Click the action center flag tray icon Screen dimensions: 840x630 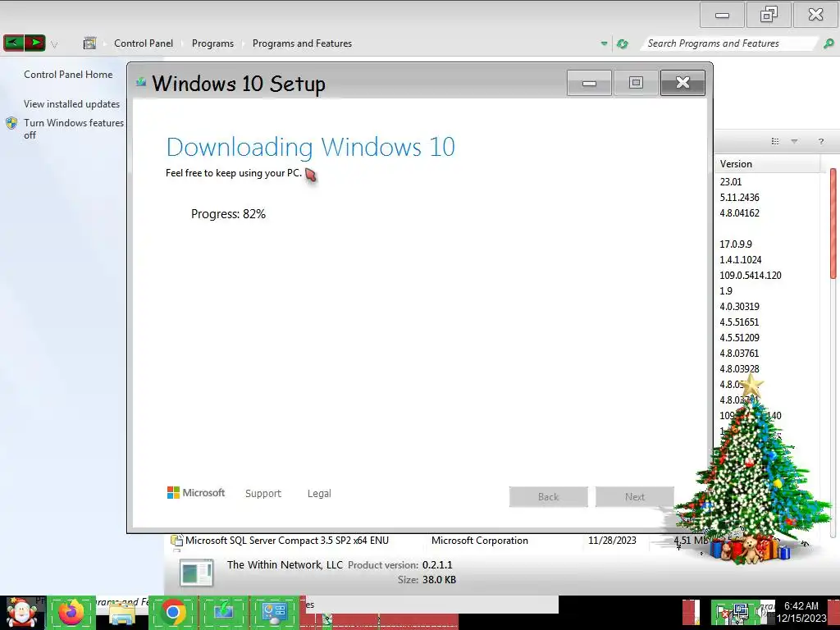[x=723, y=614]
